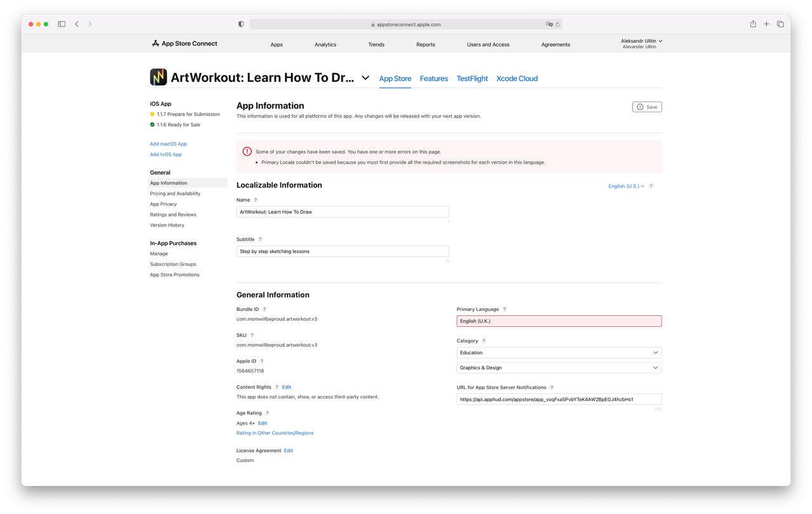Open Users and Access
812x514 pixels.
tap(488, 44)
